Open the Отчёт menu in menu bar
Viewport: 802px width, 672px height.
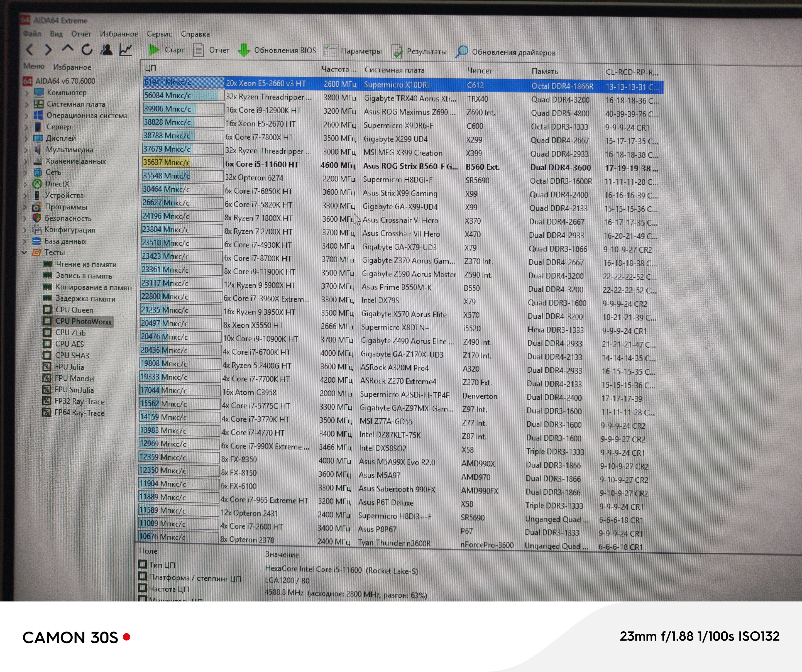(x=81, y=34)
